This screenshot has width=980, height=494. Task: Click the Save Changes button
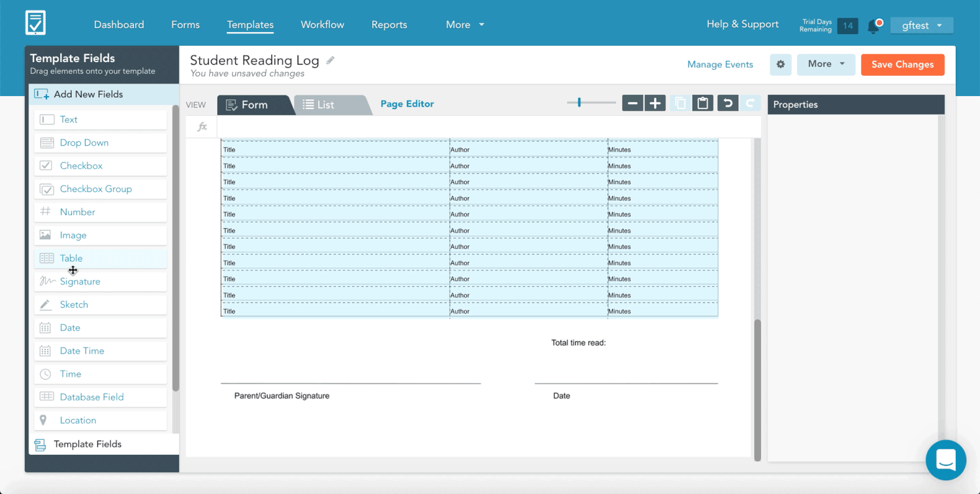pyautogui.click(x=902, y=65)
